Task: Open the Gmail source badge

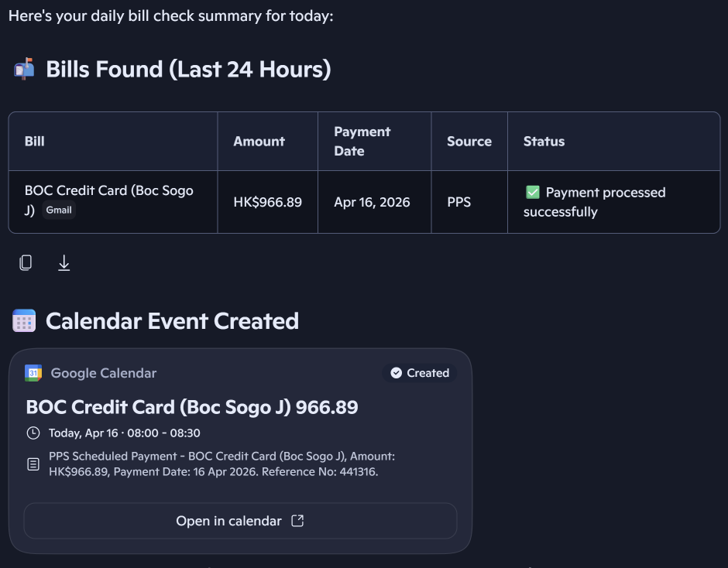Action: (59, 210)
